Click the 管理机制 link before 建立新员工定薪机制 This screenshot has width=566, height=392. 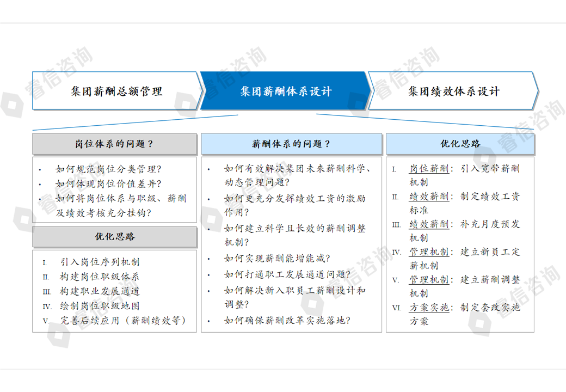429,252
